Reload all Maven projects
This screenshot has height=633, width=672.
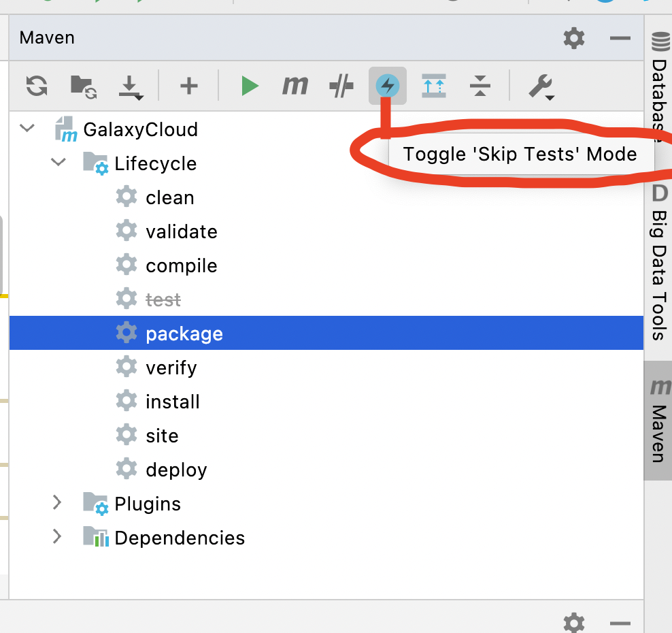pos(37,85)
